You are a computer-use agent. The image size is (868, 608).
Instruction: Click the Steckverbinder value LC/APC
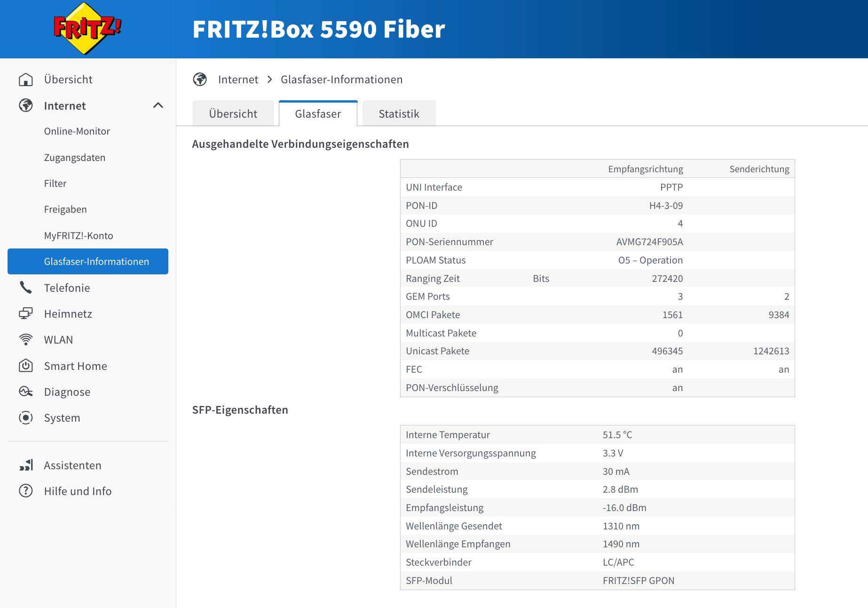(618, 562)
